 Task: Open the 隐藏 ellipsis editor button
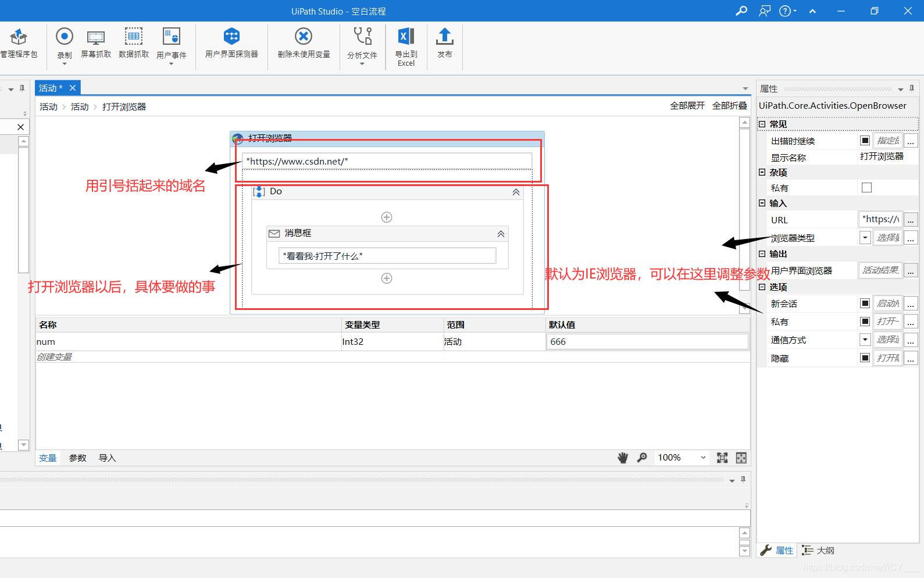(911, 358)
